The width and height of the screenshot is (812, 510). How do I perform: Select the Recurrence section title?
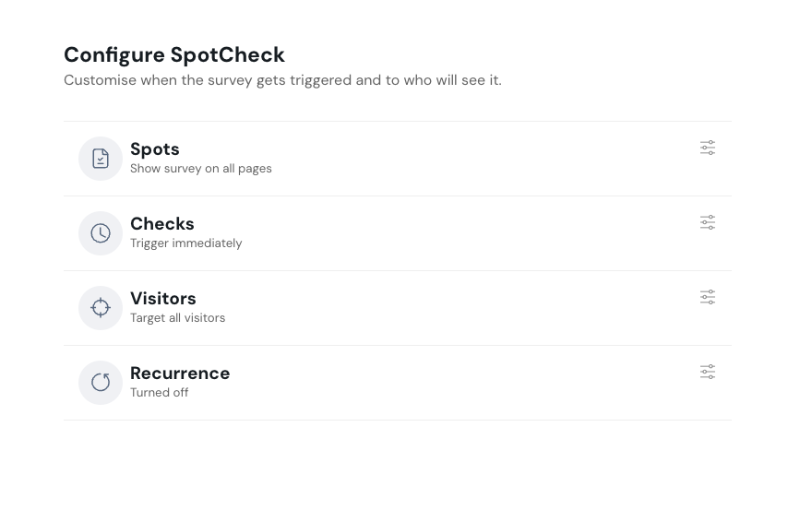(x=180, y=374)
